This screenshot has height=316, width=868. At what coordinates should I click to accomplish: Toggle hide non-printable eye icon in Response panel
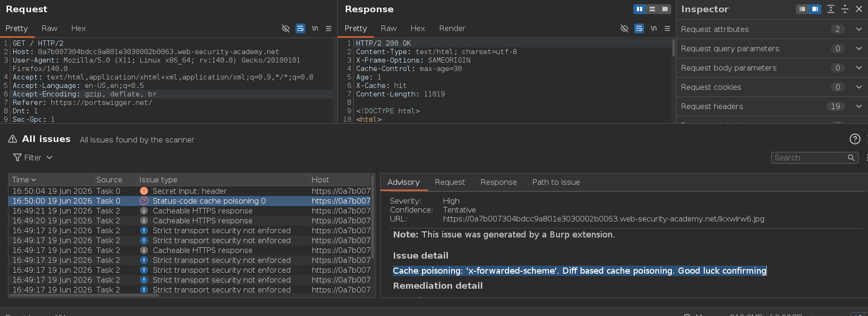click(624, 28)
